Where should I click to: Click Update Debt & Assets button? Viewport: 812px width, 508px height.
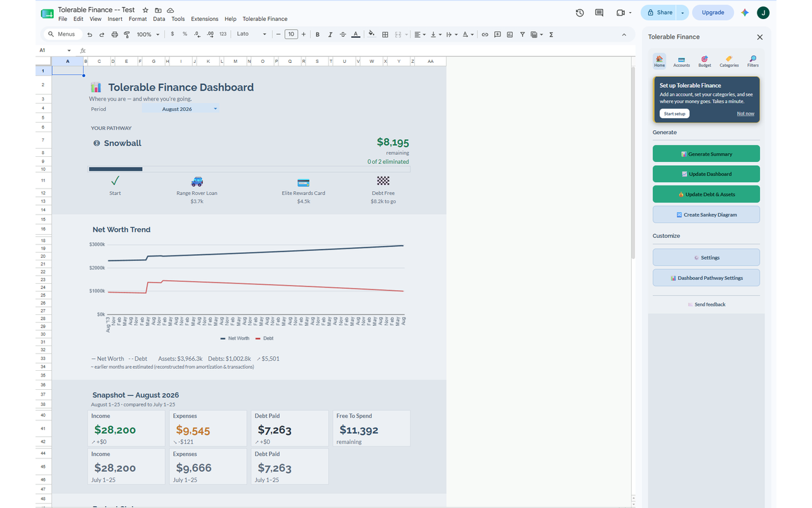click(x=706, y=194)
